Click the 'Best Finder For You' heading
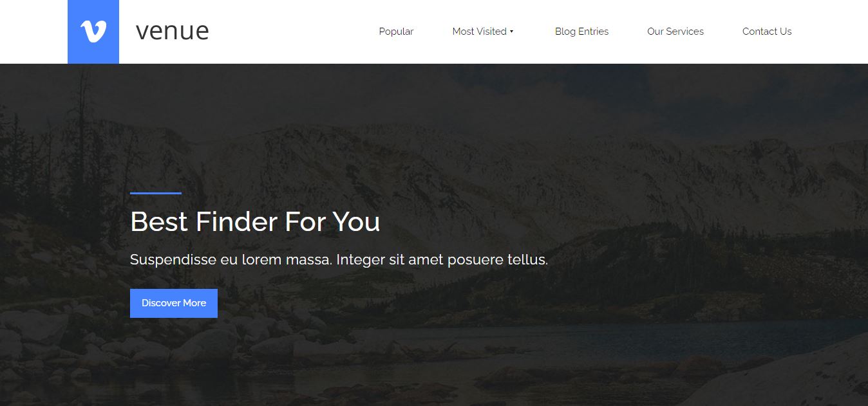Screen dimensions: 868x406 [x=255, y=222]
